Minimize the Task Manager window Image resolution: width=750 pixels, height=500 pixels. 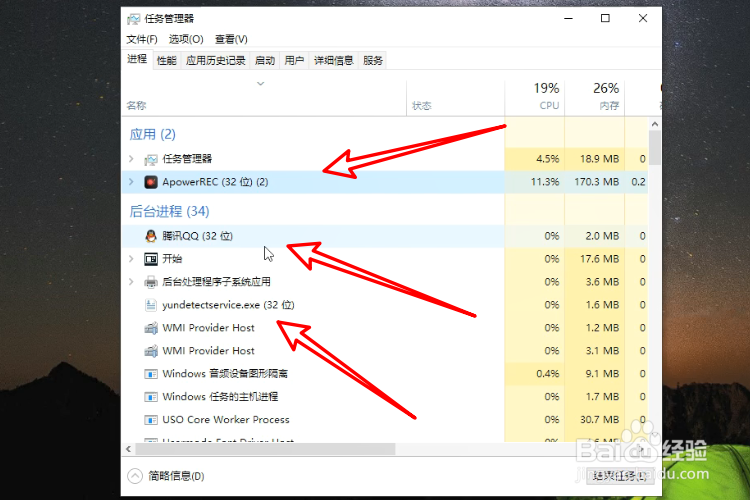click(x=568, y=19)
